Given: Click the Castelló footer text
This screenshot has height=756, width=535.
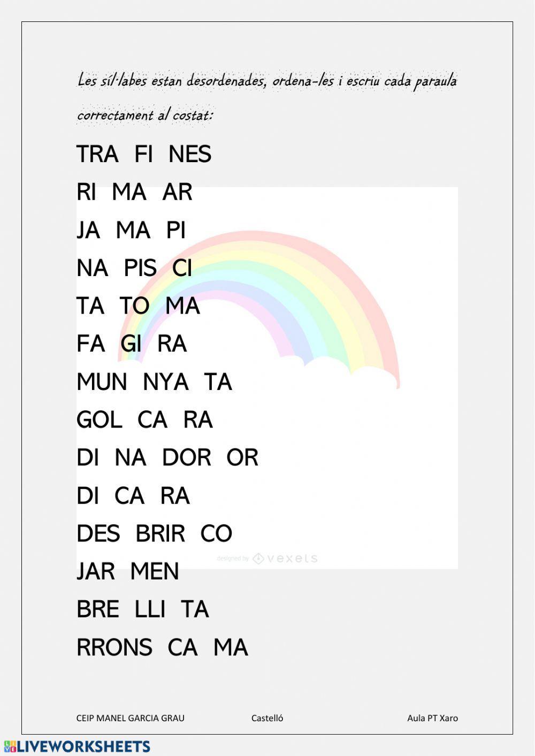Looking at the screenshot, I should coord(267,718).
